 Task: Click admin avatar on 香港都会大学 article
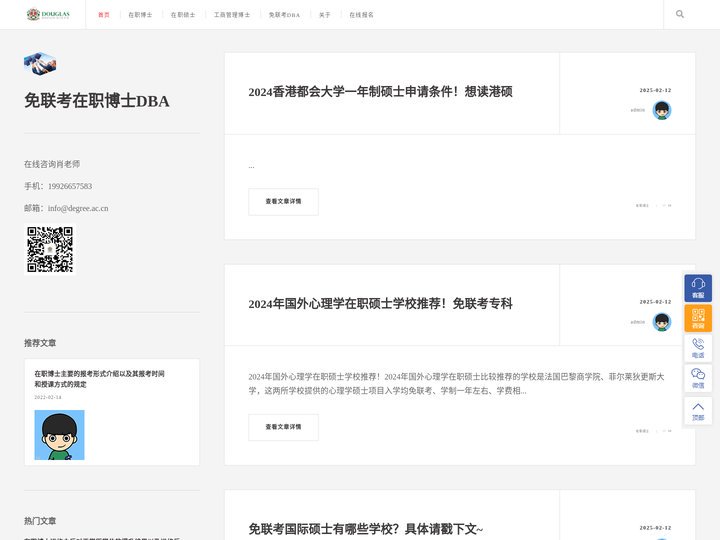[x=662, y=110]
